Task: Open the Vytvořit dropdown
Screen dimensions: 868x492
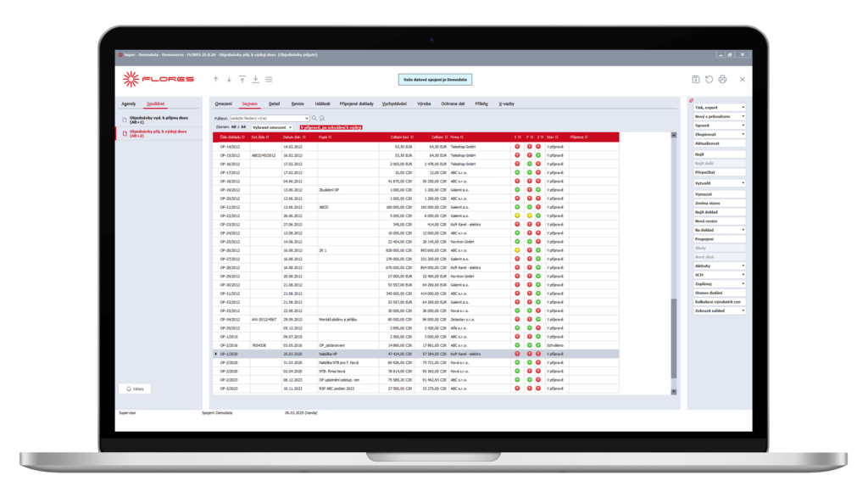Action: 719,183
